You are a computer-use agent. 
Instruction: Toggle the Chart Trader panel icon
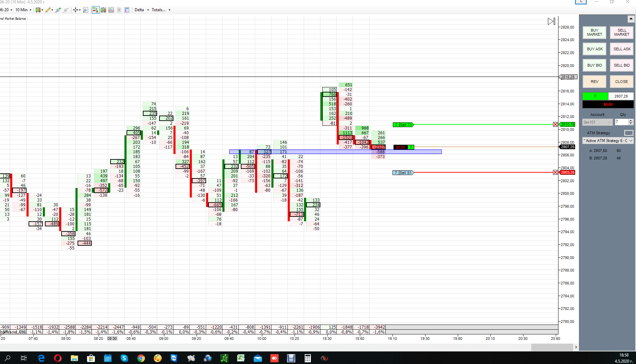(95, 10)
